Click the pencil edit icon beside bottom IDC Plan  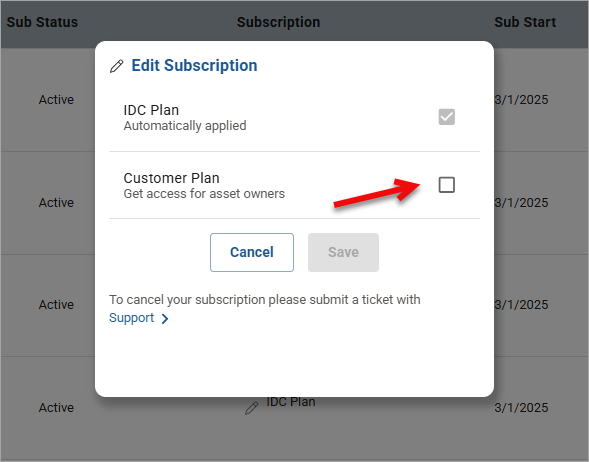point(251,408)
